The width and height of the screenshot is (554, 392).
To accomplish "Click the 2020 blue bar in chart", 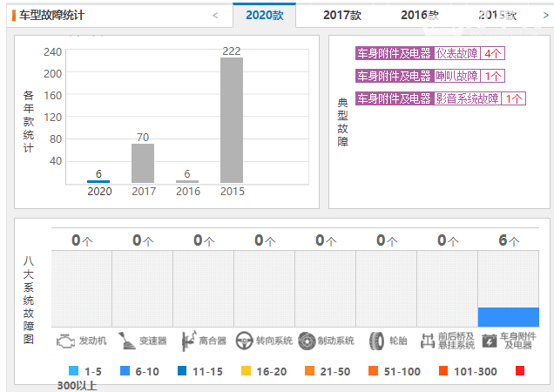I will click(98, 182).
